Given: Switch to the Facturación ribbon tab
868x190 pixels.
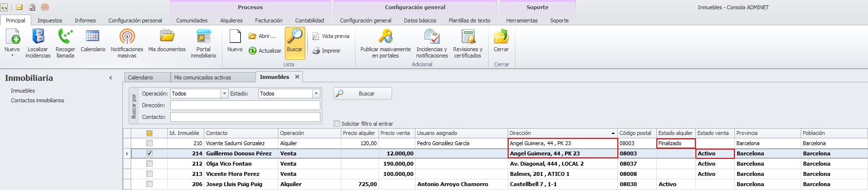Looking at the screenshot, I should [269, 20].
